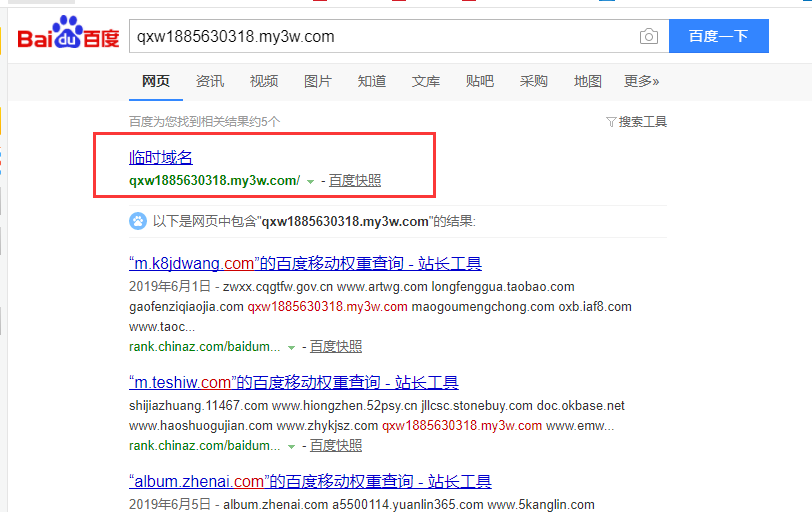Viewport: 812px width, 512px height.
Task: Open the m.teshiw.com 百度移动权重查询 result
Action: [x=294, y=383]
